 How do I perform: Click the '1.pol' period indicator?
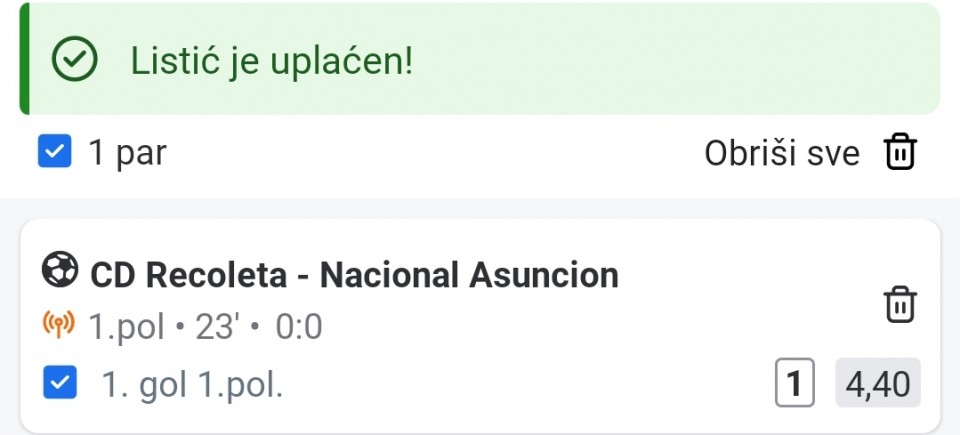coord(126,327)
